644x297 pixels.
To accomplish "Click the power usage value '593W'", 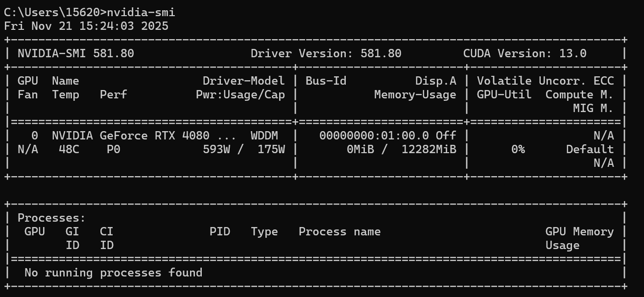I will pyautogui.click(x=216, y=149).
